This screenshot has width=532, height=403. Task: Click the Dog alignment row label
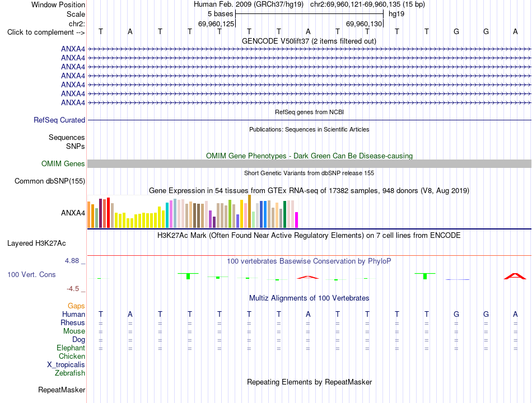point(78,340)
